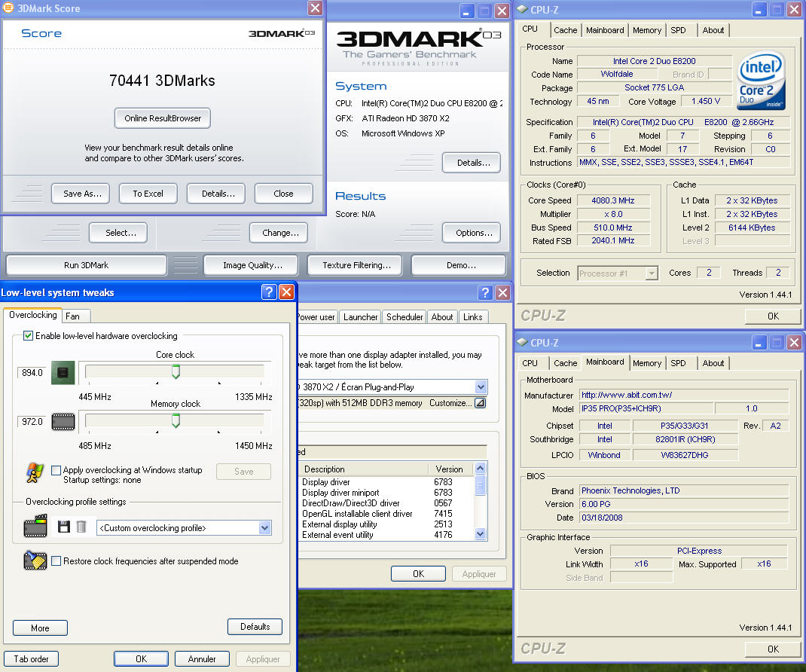Screen dimensions: 806x672
Task: Open Texture Filtering... settings
Action: pyautogui.click(x=355, y=265)
